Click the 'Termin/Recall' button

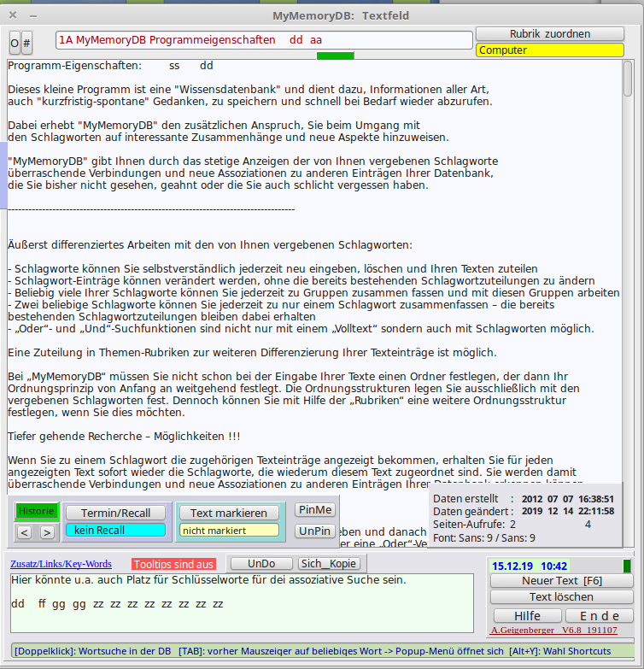115,513
